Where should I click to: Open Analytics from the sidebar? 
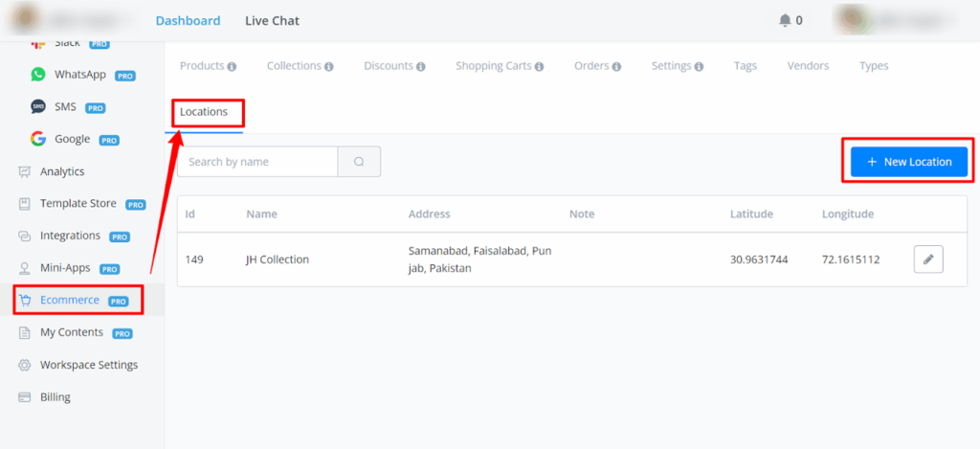(61, 171)
